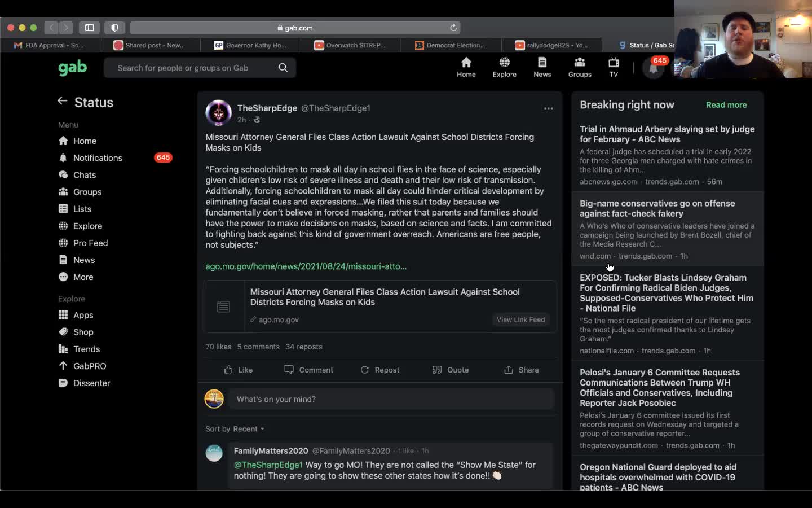The image size is (812, 508).
Task: Show the 70 likes list
Action: coord(218,347)
